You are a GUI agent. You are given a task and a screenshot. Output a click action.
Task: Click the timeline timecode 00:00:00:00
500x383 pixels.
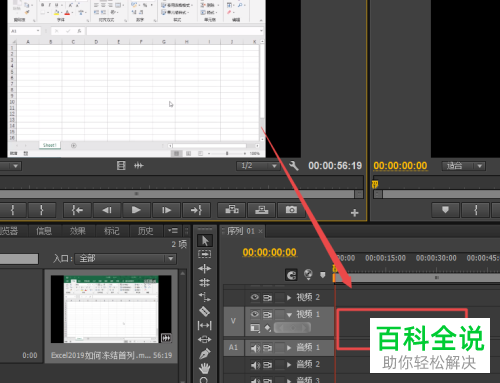click(x=269, y=252)
